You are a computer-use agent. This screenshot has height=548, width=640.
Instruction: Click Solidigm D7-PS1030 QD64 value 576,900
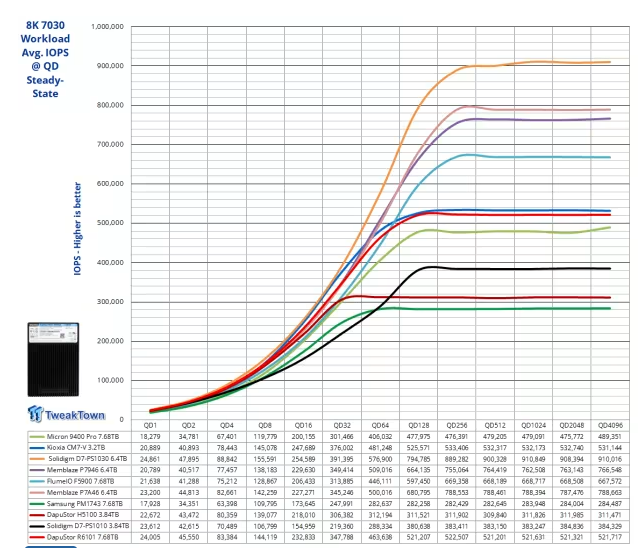coord(380,459)
